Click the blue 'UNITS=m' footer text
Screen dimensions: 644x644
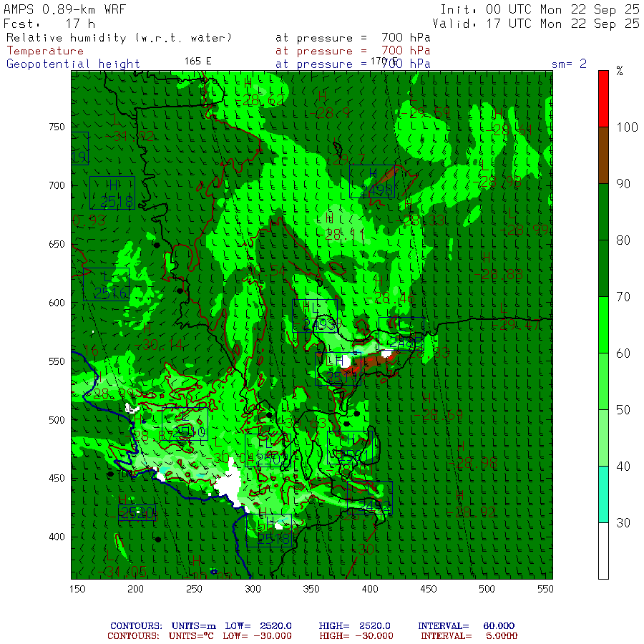[193, 626]
